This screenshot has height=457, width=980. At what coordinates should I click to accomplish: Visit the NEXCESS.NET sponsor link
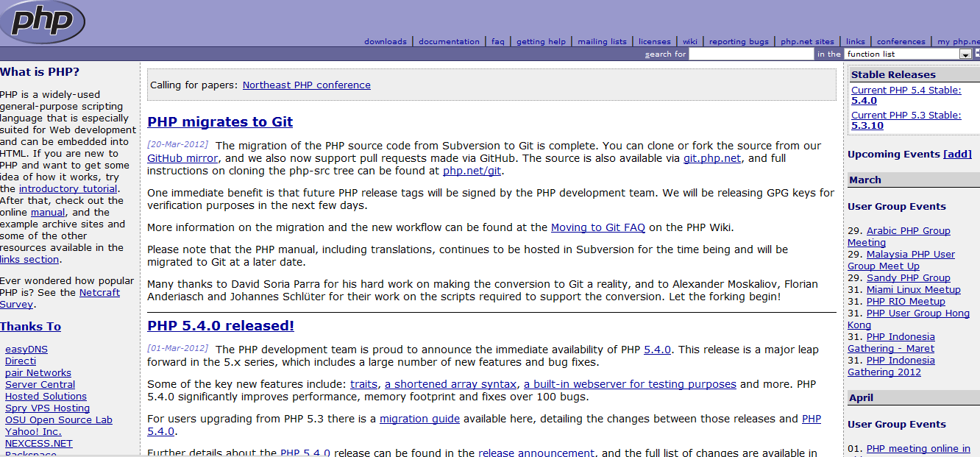coord(39,444)
